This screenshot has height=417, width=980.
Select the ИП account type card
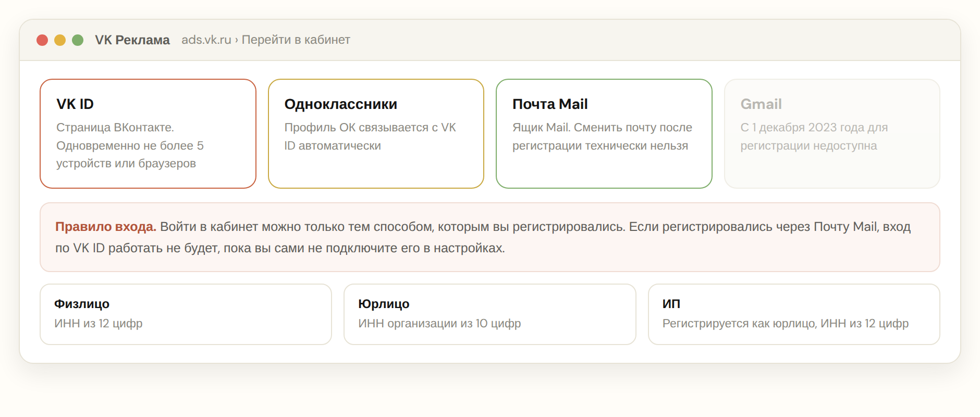(794, 314)
